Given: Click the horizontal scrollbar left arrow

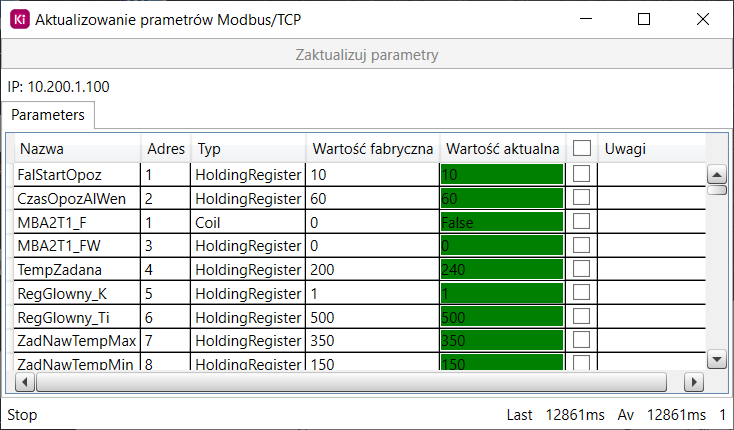Looking at the screenshot, I should click(25, 382).
